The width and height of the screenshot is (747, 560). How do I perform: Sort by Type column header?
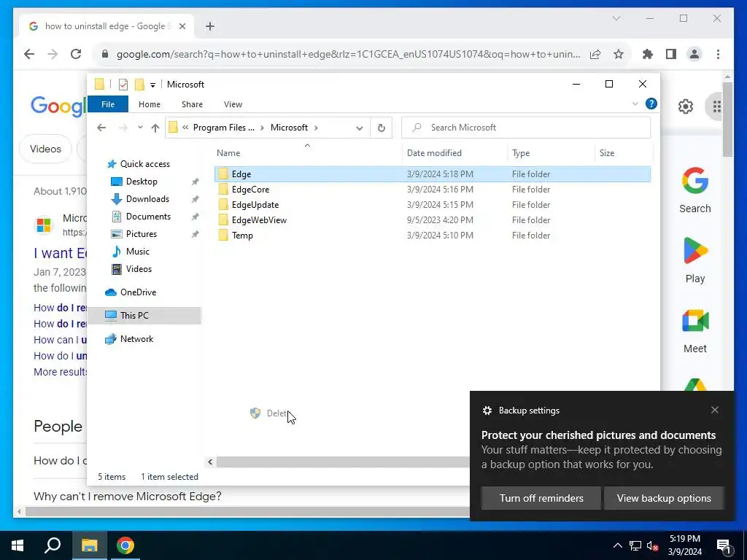click(x=521, y=153)
